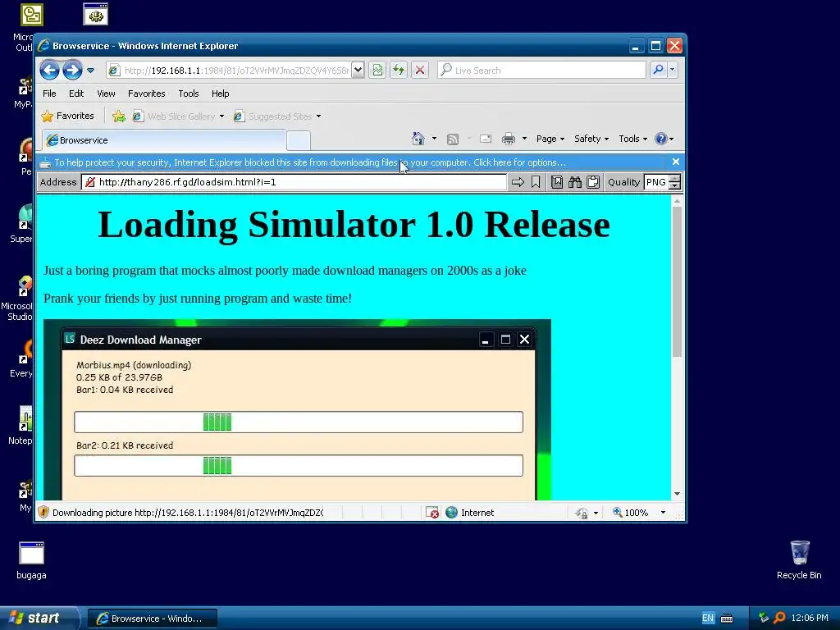The image size is (840, 630).
Task: Click the clipboard icon in Browservice bar
Action: (x=593, y=182)
